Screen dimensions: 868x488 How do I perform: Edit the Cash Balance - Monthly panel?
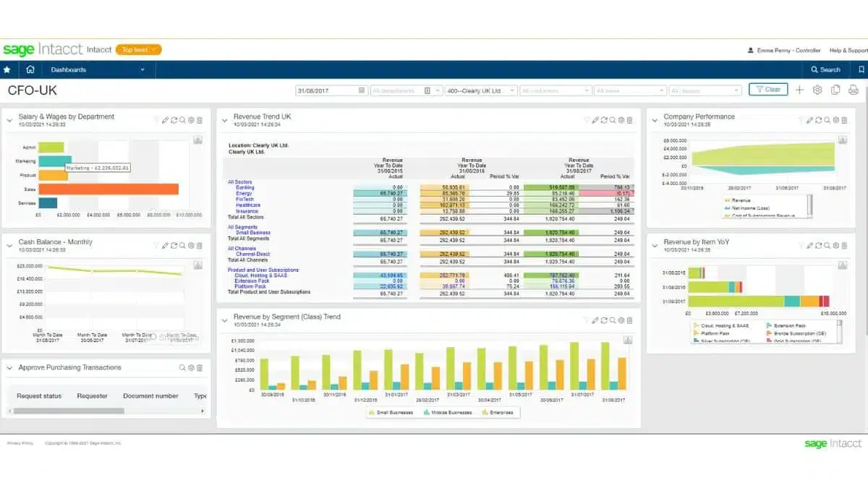click(x=165, y=246)
